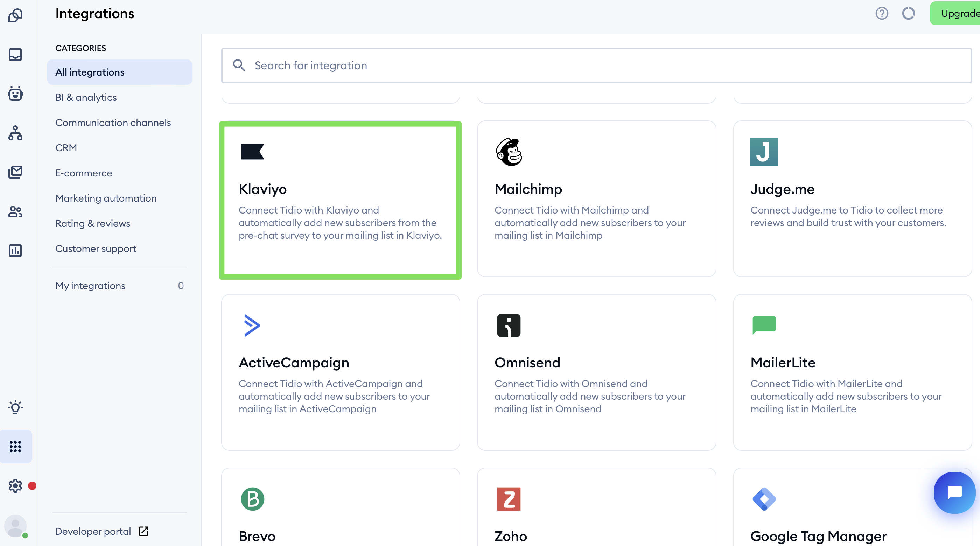The width and height of the screenshot is (980, 546).
Task: Open the Zoho integration title
Action: [511, 536]
